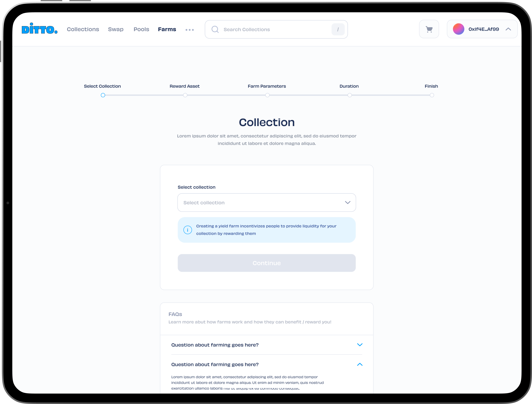The width and height of the screenshot is (532, 404).
Task: Open the Select collection dropdown
Action: [x=267, y=203]
